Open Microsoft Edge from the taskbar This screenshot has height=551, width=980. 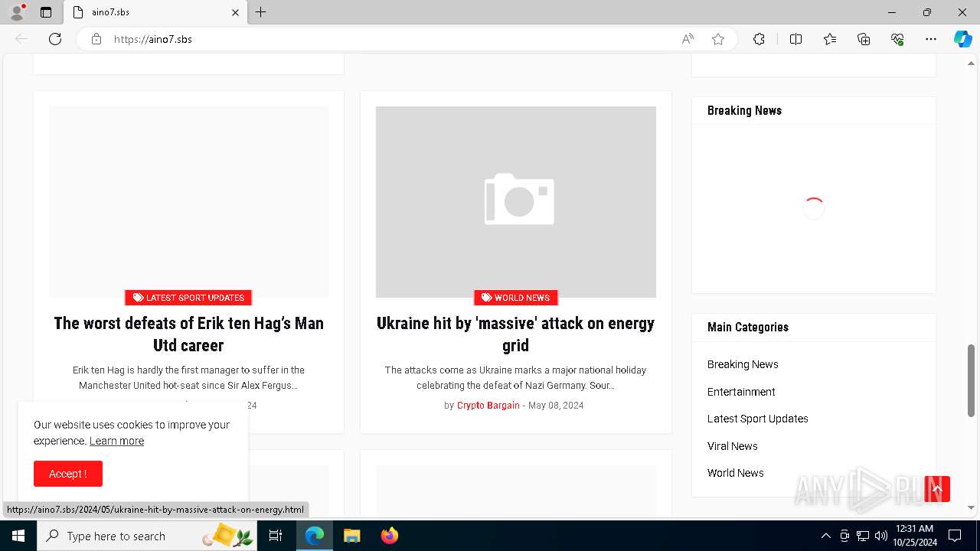click(315, 536)
